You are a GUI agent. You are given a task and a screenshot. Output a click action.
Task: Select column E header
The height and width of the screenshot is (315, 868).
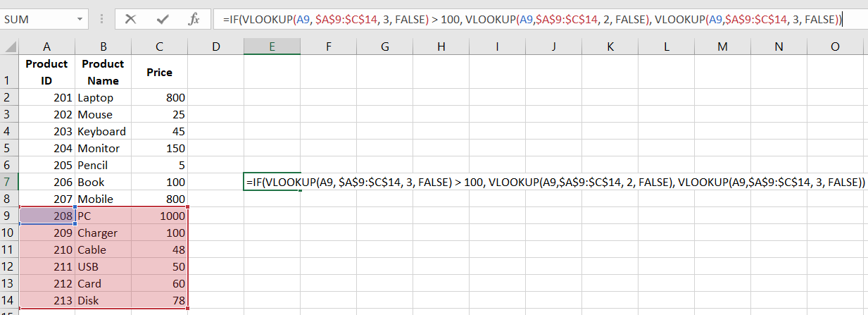pyautogui.click(x=272, y=47)
